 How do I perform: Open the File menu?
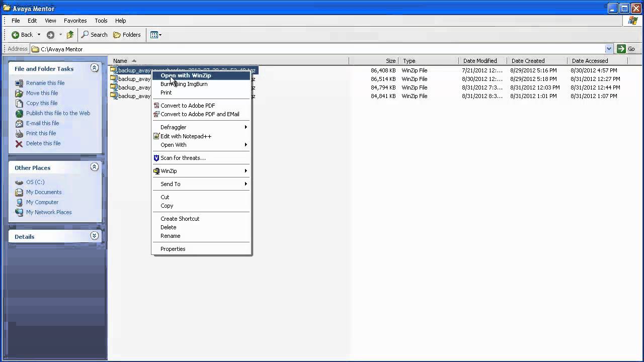click(x=16, y=21)
